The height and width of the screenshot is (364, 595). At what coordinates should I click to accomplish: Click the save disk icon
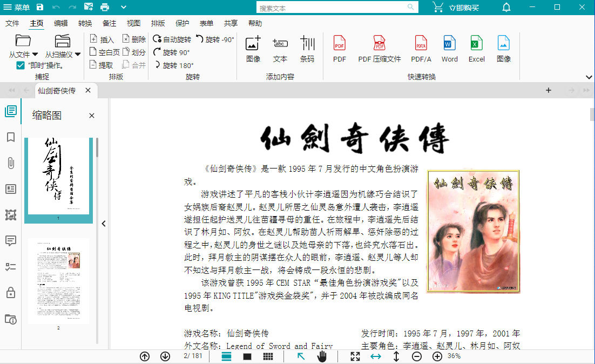click(40, 7)
